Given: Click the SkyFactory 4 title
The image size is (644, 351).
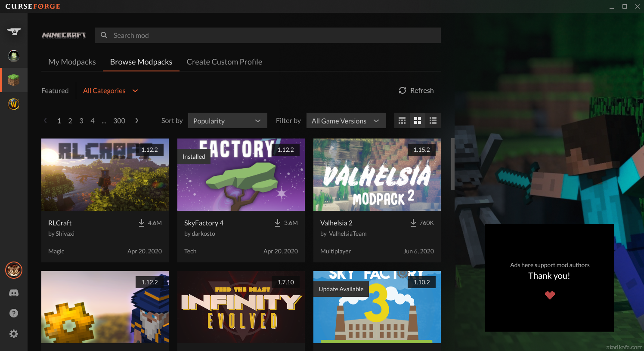Looking at the screenshot, I should 204,223.
